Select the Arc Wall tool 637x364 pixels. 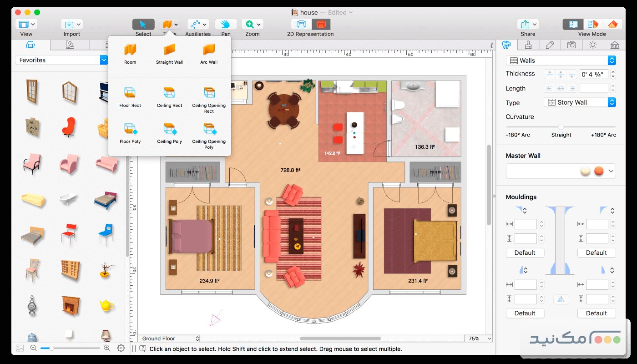point(208,51)
